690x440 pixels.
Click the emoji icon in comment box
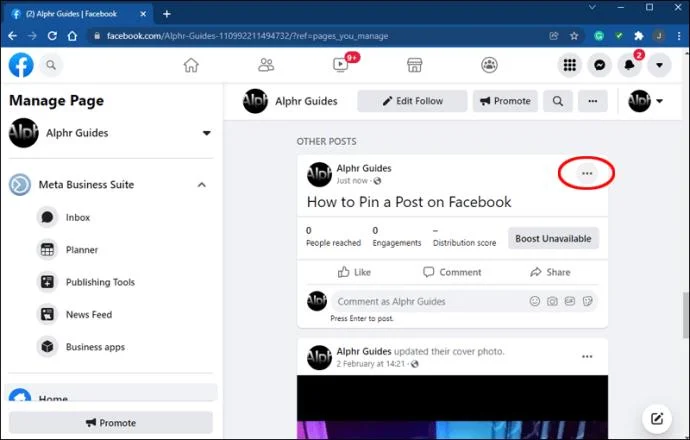click(535, 301)
